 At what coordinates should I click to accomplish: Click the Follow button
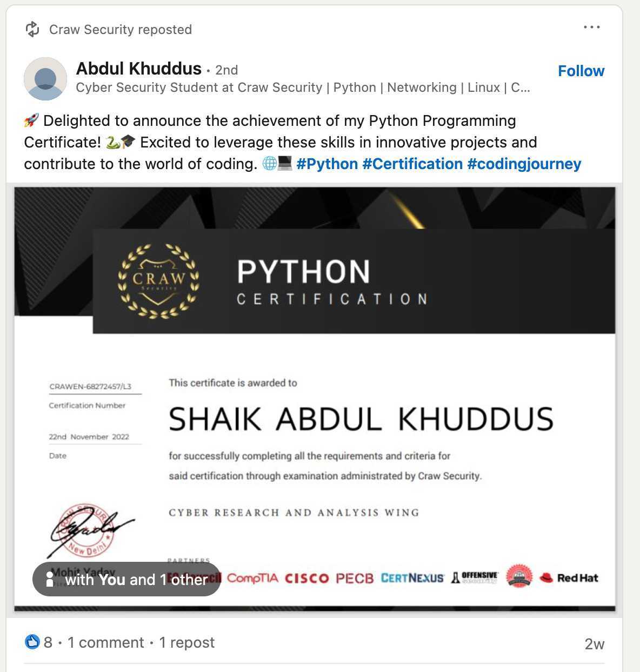pos(581,71)
